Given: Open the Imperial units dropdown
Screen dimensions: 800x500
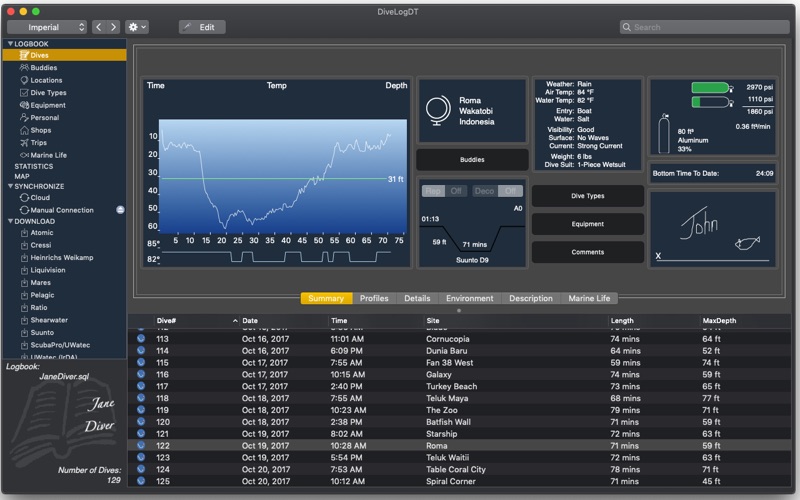Looking at the screenshot, I should [x=47, y=27].
